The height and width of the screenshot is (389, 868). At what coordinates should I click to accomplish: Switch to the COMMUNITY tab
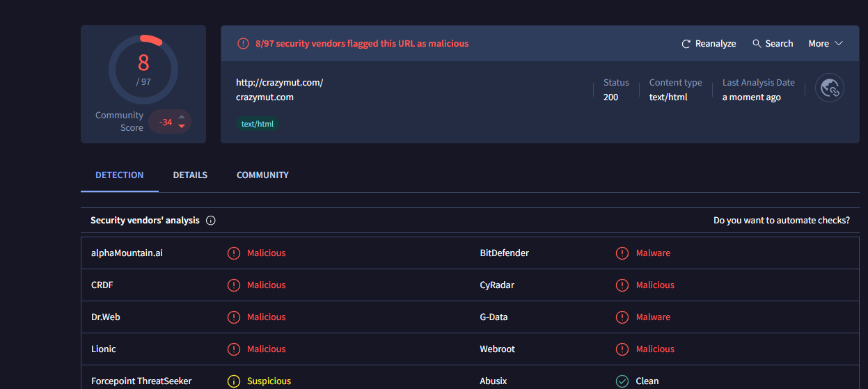(x=262, y=175)
